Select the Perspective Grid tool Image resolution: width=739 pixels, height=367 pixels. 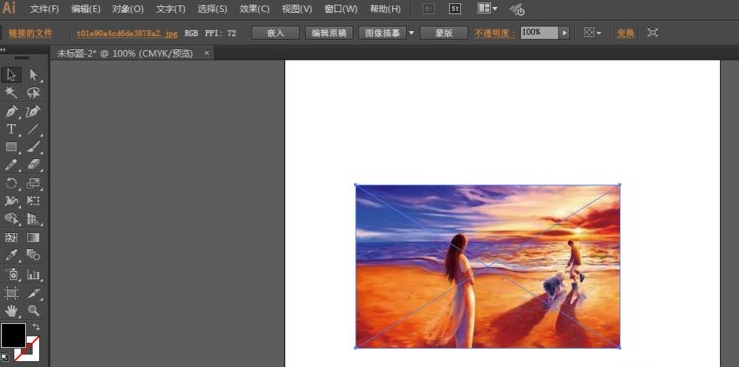click(x=33, y=219)
